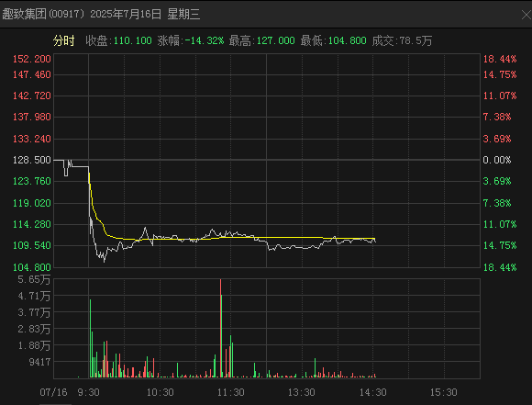Click the 109.540 price axis label
532x405 pixels.
[x=32, y=245]
